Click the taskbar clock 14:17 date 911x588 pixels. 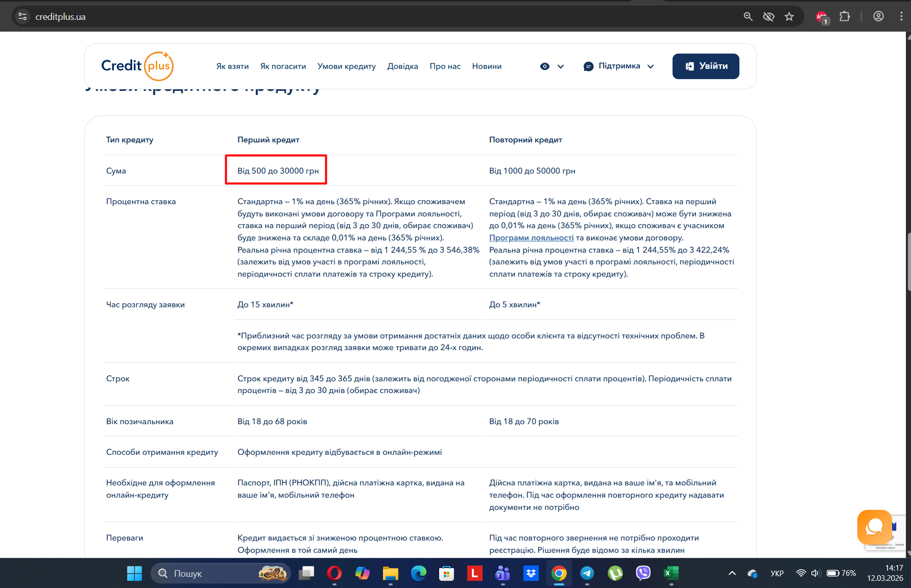885,573
